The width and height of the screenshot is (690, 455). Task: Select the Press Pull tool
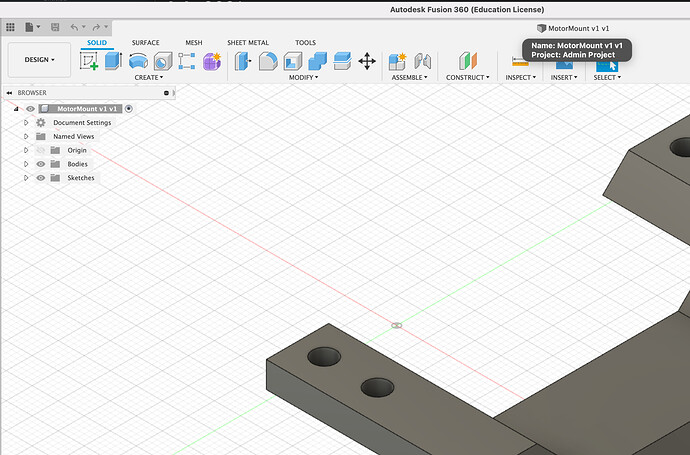point(243,61)
